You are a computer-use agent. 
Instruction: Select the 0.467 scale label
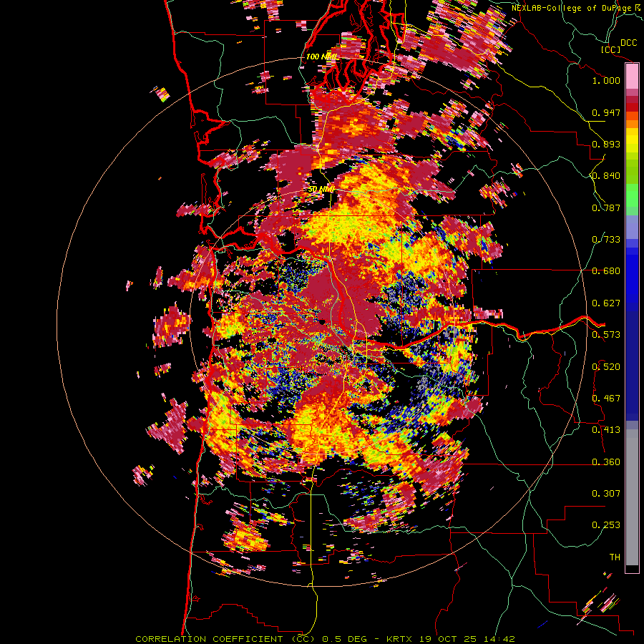coord(606,399)
